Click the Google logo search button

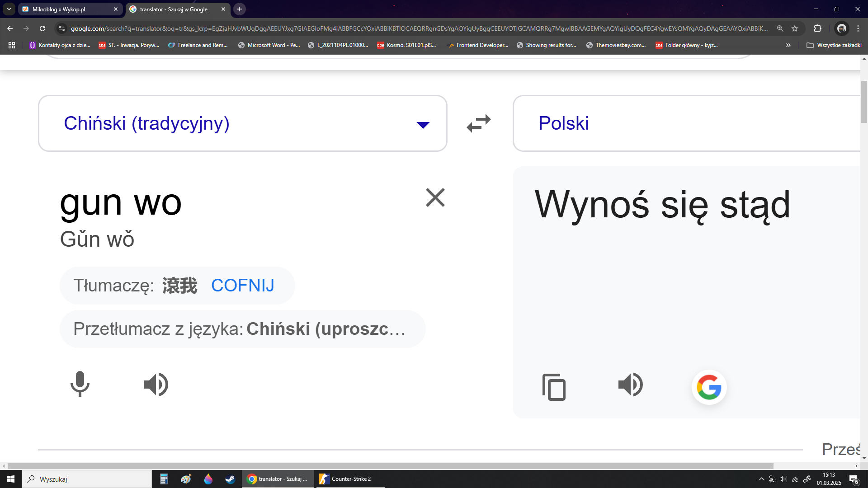click(x=709, y=387)
